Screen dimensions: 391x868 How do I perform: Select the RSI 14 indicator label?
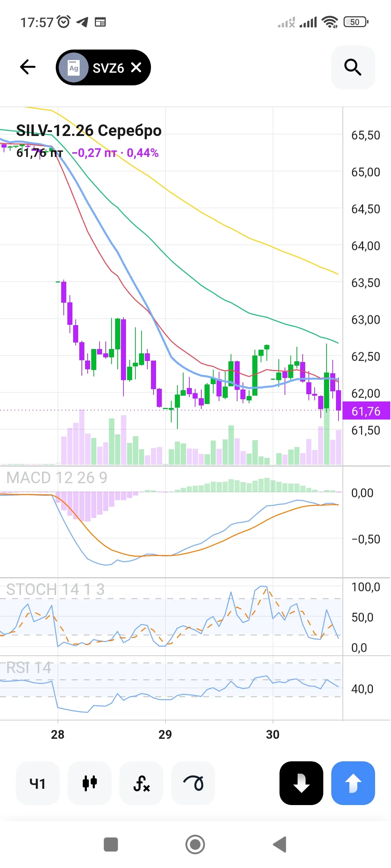[29, 668]
